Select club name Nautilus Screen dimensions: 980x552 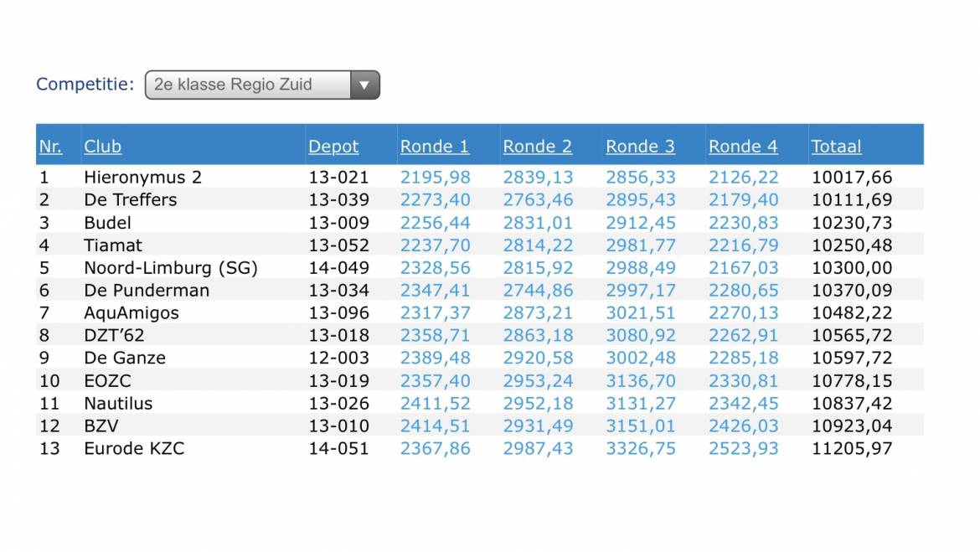coord(118,404)
